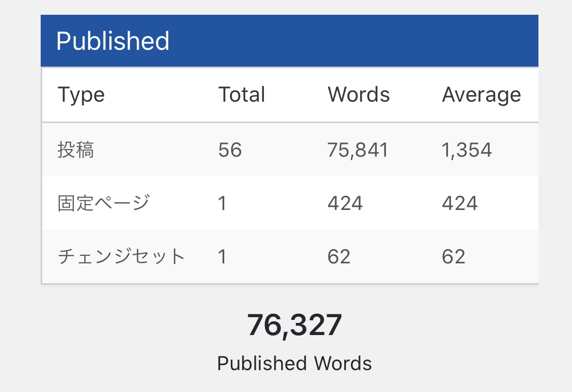Select the Words column header
Viewport: 572px width, 392px height.
(x=358, y=95)
